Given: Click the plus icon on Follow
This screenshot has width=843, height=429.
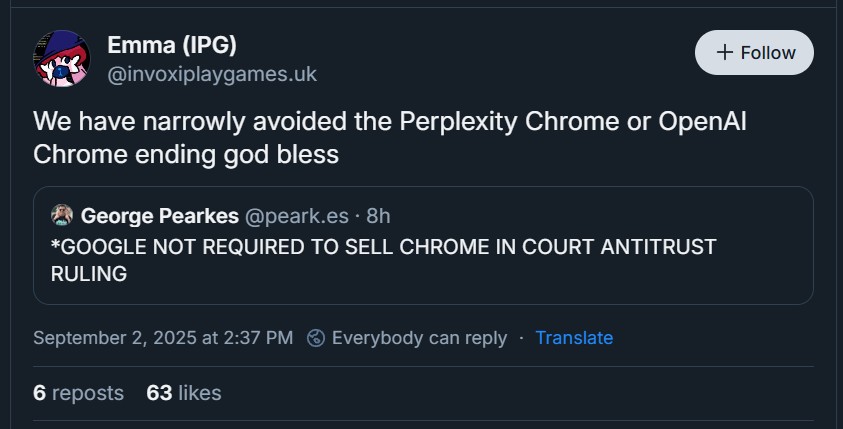Looking at the screenshot, I should point(725,53).
